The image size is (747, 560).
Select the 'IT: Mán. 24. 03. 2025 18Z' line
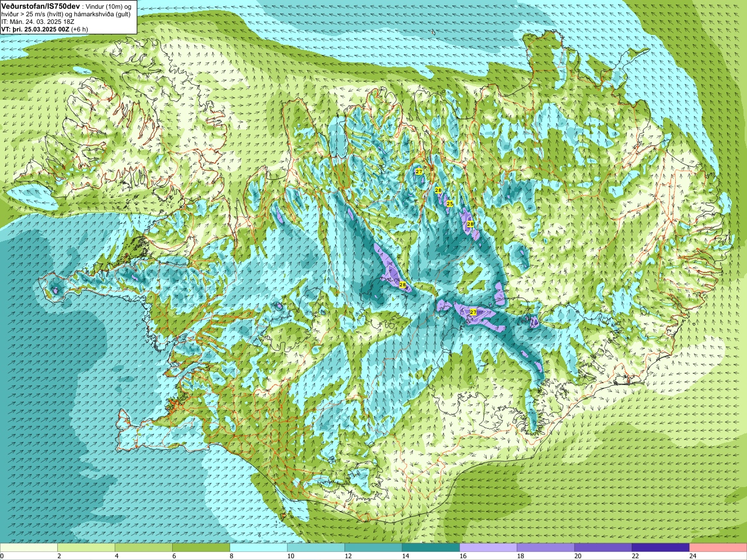tap(37, 22)
